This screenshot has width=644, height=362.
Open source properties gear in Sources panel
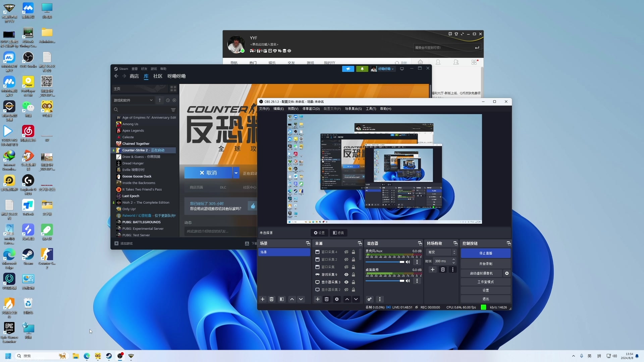tap(337, 299)
